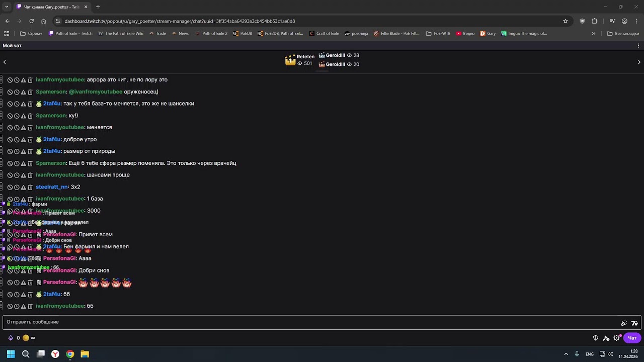This screenshot has width=644, height=362.
Task: Show hidden system tray icons
Action: 566,354
